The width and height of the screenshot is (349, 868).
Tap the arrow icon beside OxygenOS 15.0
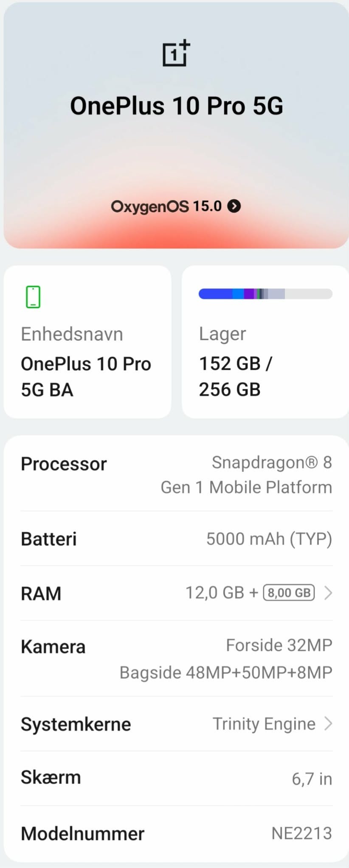coord(234,206)
